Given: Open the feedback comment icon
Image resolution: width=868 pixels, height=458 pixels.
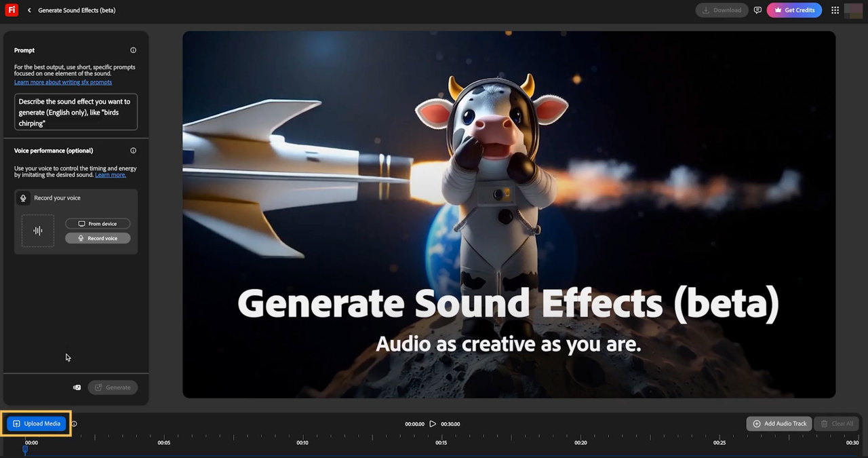Looking at the screenshot, I should click(757, 10).
